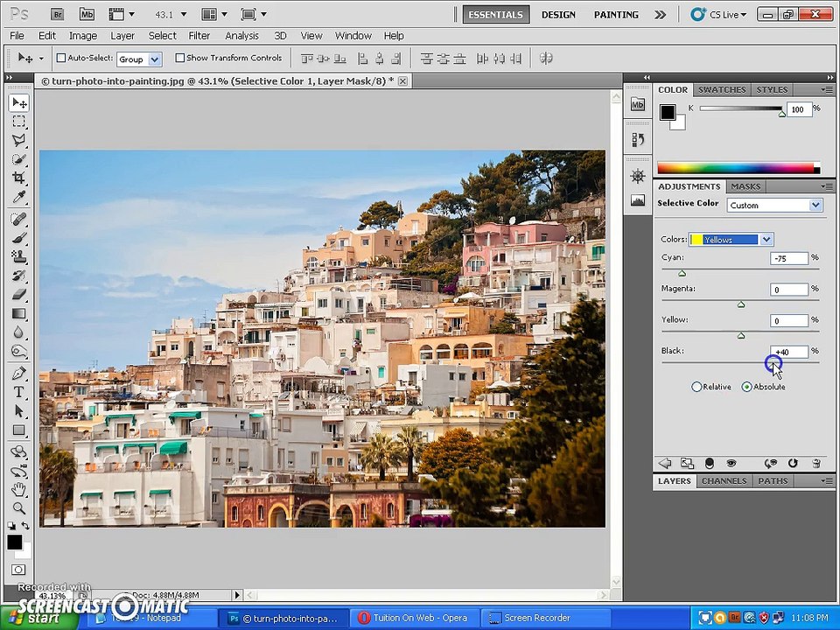Switch to the Masks tab
The height and width of the screenshot is (630, 840).
(745, 186)
